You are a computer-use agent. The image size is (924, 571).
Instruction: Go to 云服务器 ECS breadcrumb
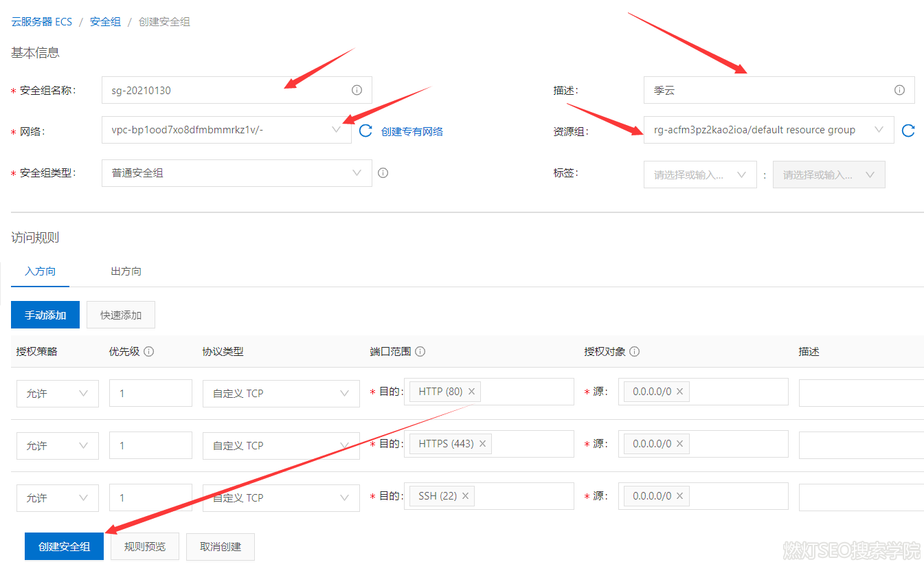[x=42, y=22]
